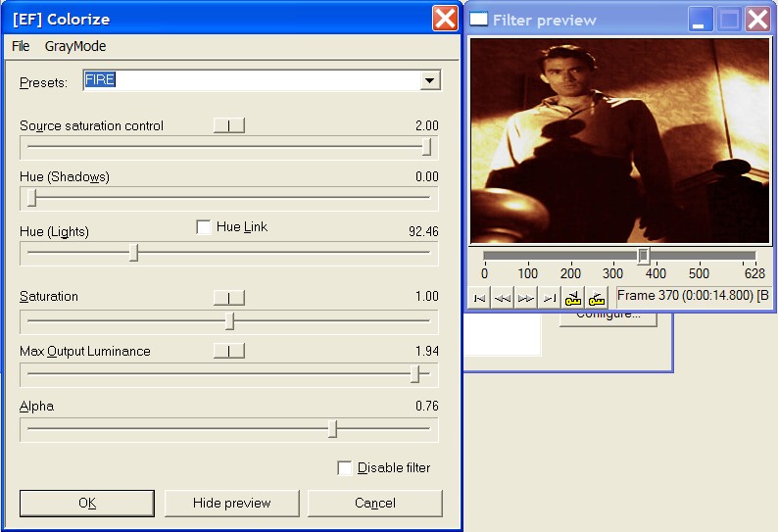Image resolution: width=778 pixels, height=532 pixels.
Task: Jump to end of preview clip
Action: (x=550, y=298)
